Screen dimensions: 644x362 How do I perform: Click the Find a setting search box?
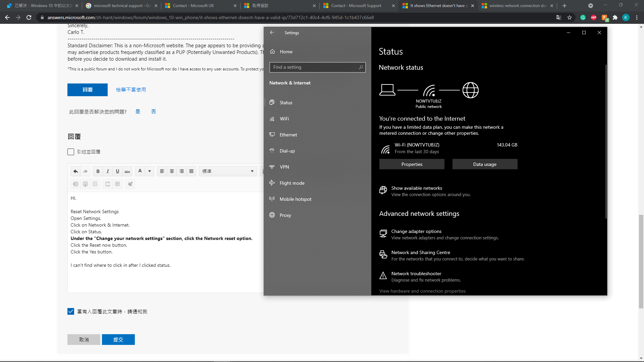point(315,67)
